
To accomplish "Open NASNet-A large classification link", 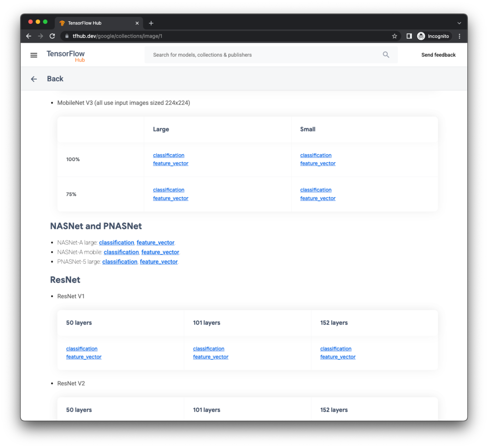I will [x=116, y=242].
